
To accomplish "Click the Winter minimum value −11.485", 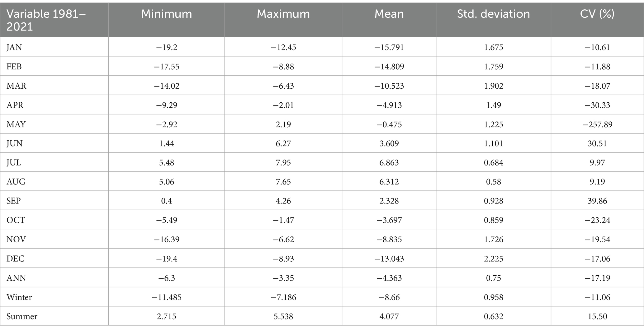I will tap(167, 297).
